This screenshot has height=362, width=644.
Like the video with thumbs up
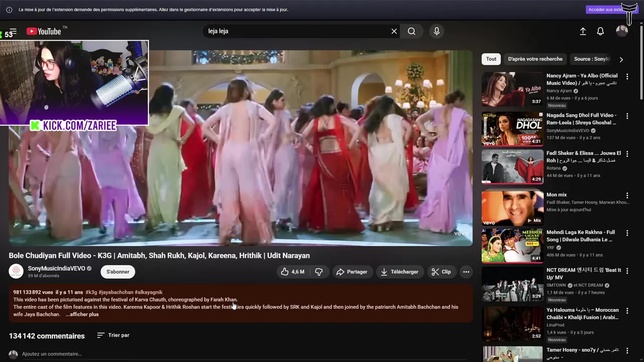pos(292,271)
